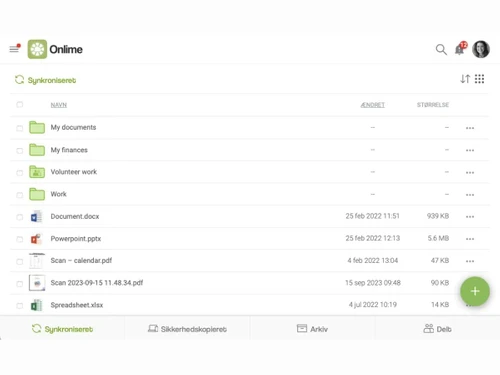Click the sort order arrows icon
500x375 pixels.
(465, 79)
